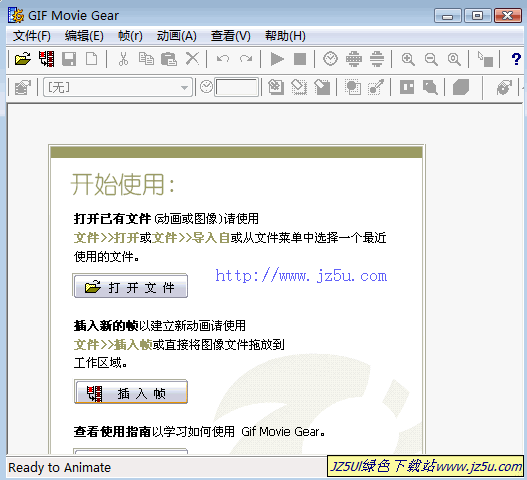
Task: Play the animation preview
Action: pyautogui.click(x=277, y=59)
